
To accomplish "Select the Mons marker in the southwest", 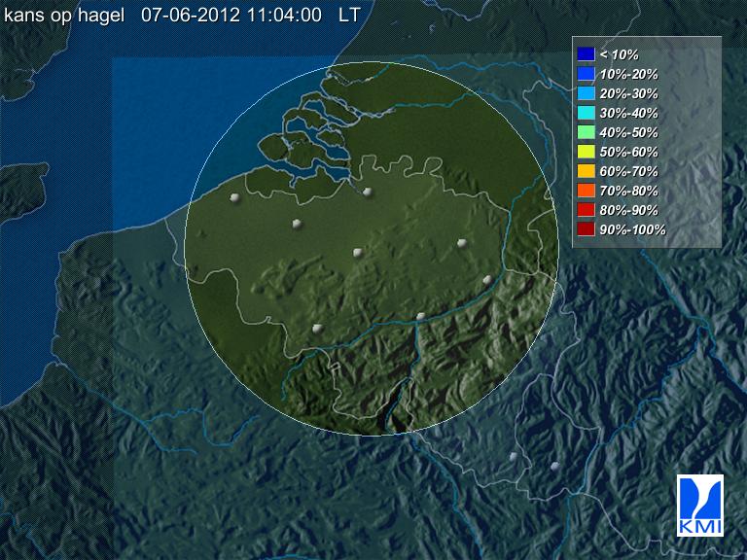I will click(316, 328).
